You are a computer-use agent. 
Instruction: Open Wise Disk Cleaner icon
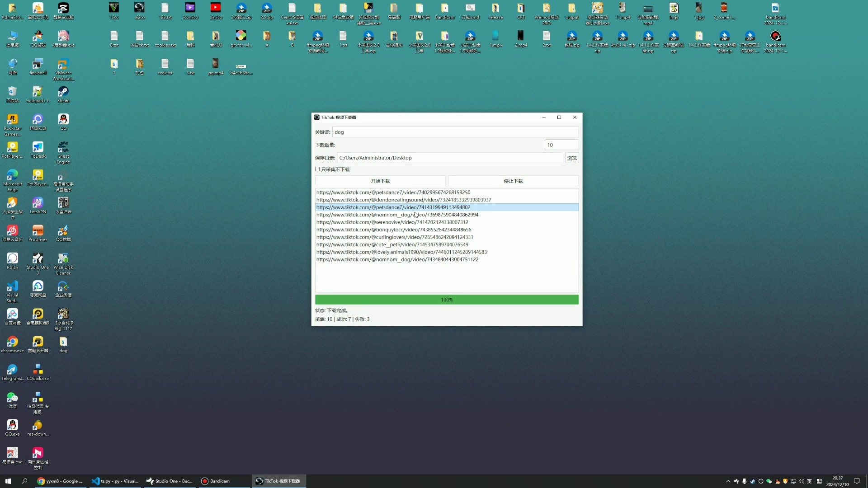pos(63,263)
